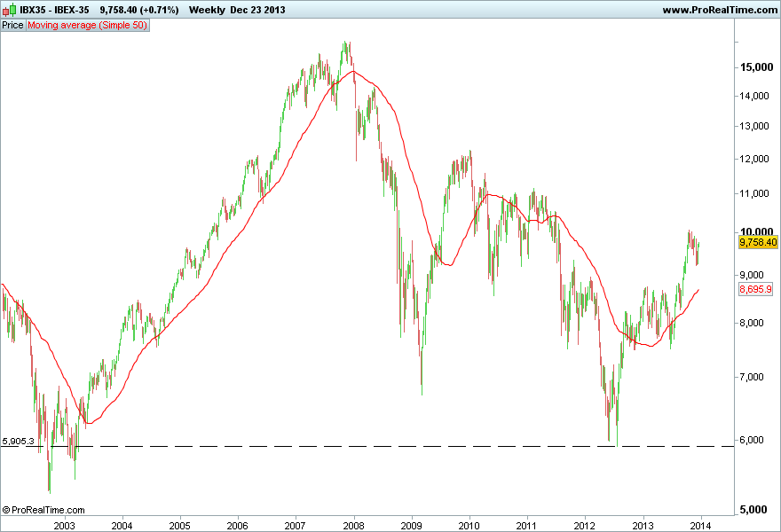Open the Moving average (Simple 50) settings

(87, 25)
